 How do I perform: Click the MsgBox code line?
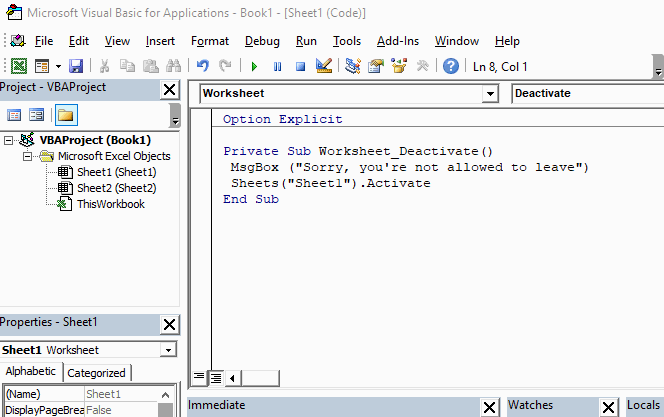tap(409, 167)
